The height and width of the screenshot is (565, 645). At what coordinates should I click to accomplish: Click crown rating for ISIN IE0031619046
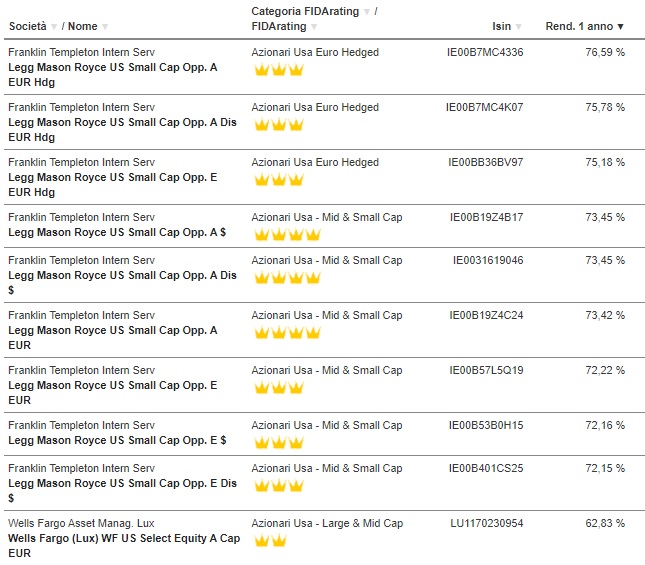point(288,278)
